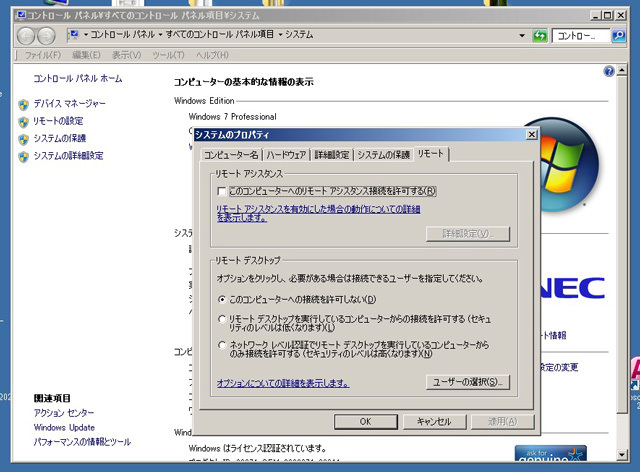The image size is (640, 472).
Task: Open Windows Update link
Action: pyautogui.click(x=64, y=427)
